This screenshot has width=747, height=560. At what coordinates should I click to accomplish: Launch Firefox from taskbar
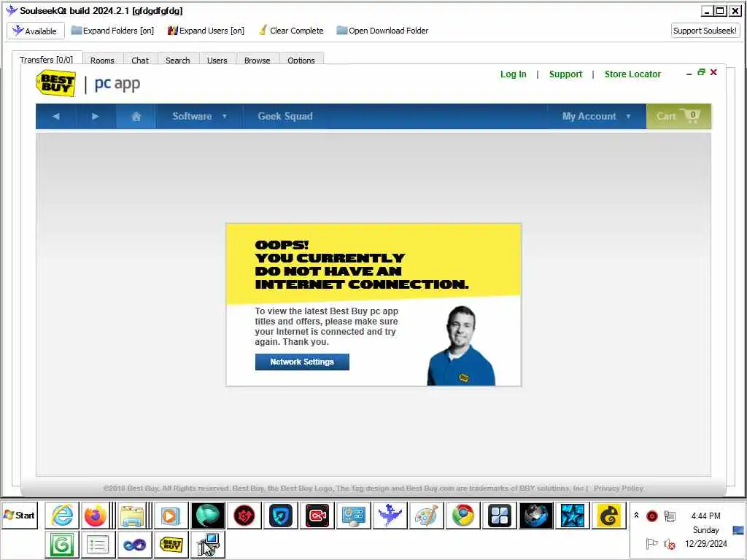click(x=96, y=516)
